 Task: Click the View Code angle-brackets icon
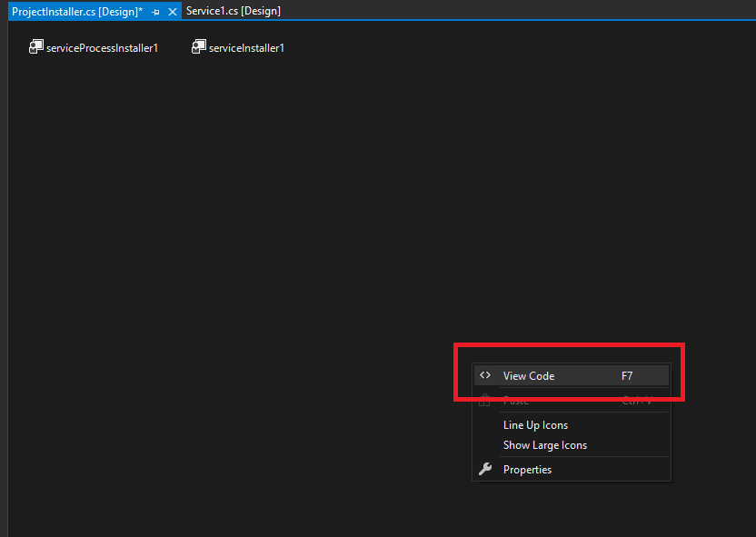coord(485,375)
